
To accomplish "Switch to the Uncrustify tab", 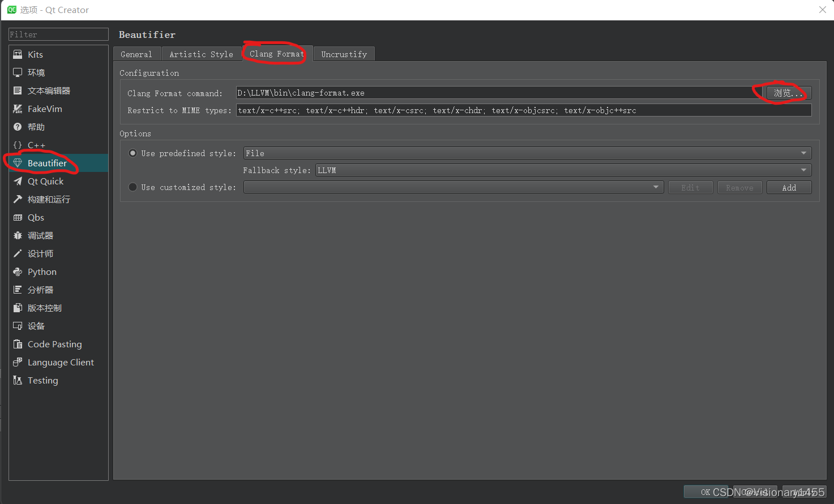I will [x=344, y=54].
